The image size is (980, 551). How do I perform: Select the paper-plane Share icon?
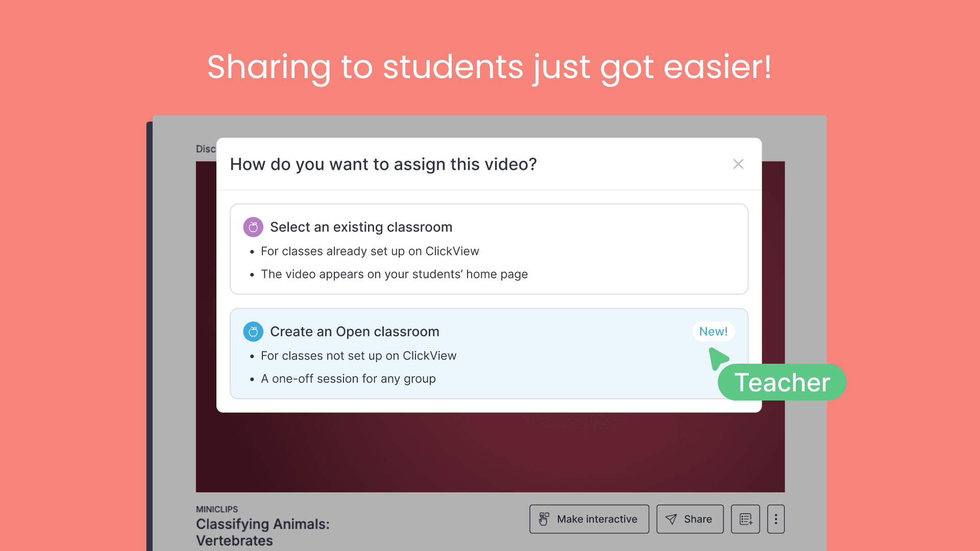click(x=671, y=519)
